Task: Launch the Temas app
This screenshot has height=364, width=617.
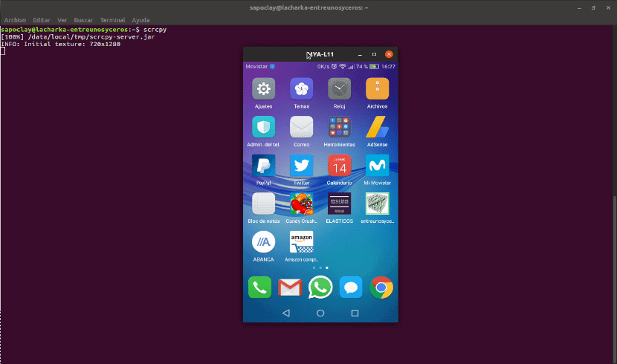Action: coord(301,89)
